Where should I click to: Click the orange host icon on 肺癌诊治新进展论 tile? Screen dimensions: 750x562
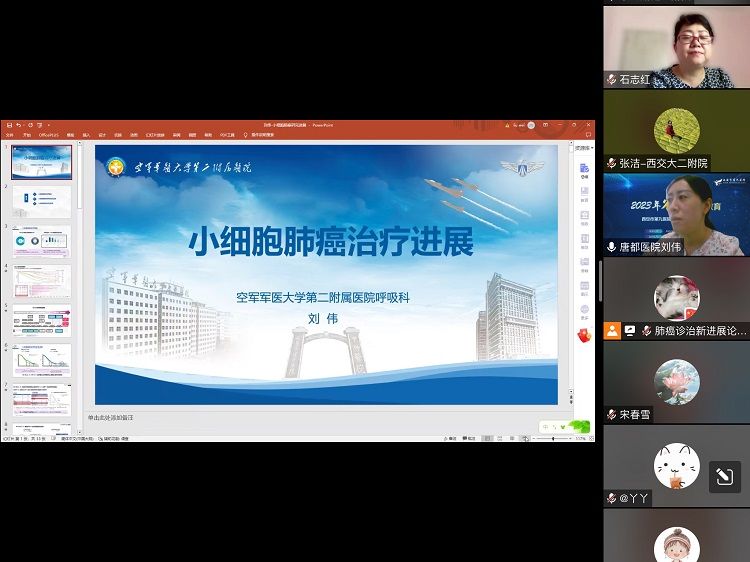coord(612,331)
